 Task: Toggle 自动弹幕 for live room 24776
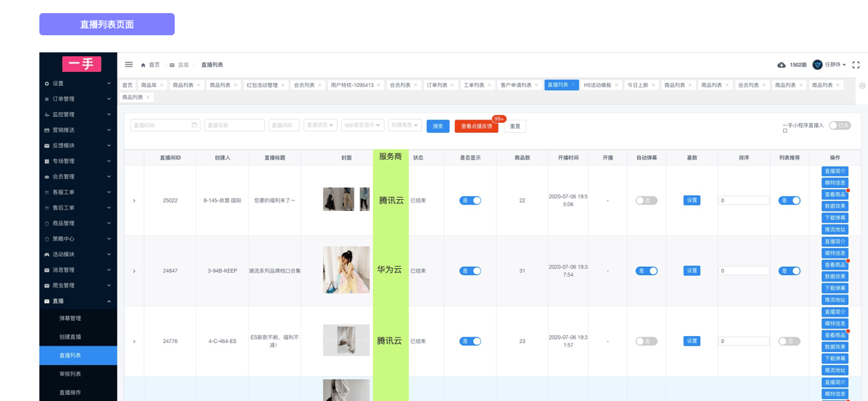tap(646, 341)
